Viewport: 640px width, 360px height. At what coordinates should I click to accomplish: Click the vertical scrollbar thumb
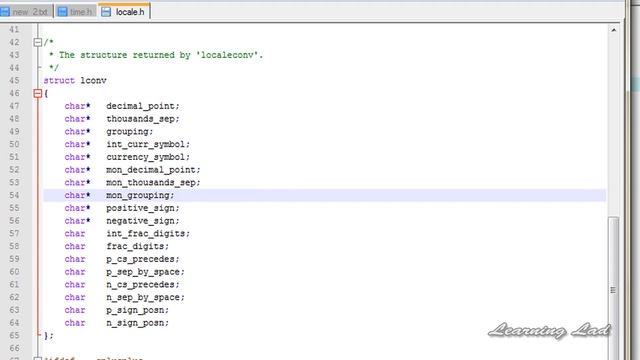(x=613, y=289)
